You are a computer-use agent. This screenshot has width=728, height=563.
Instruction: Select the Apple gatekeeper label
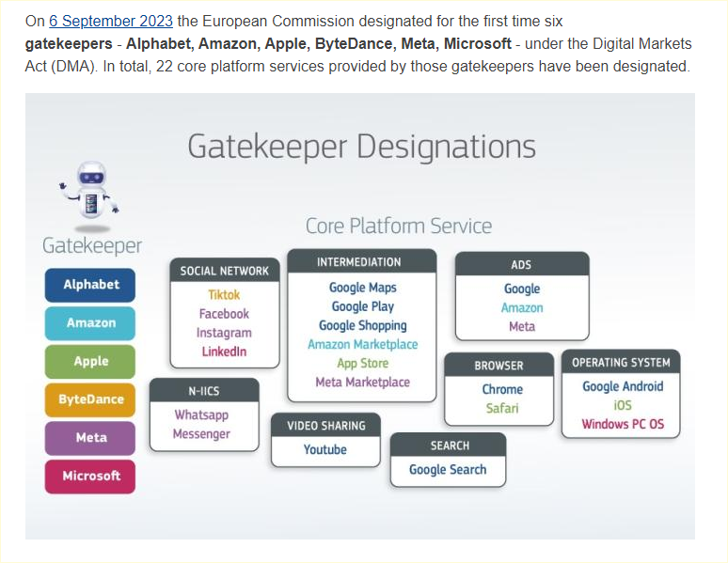(x=90, y=362)
